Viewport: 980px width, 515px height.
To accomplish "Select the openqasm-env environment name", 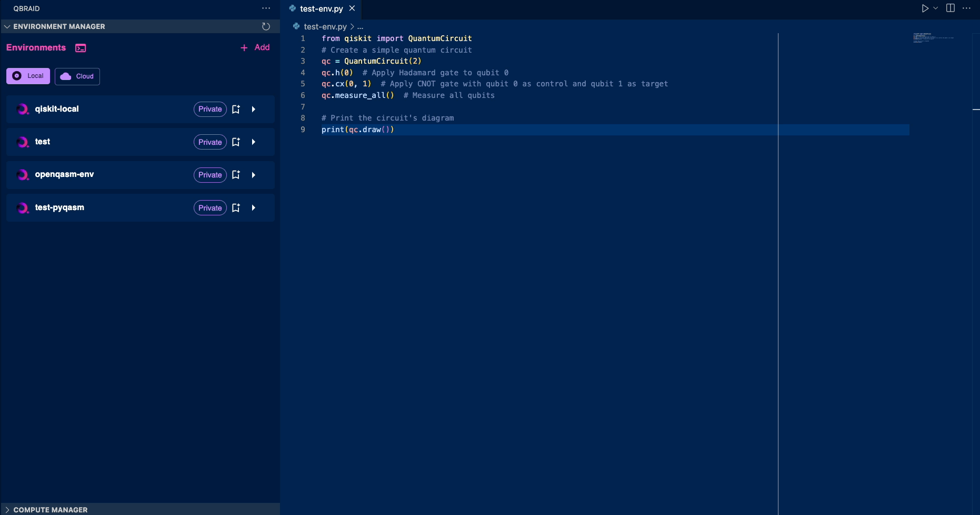I will coord(64,174).
